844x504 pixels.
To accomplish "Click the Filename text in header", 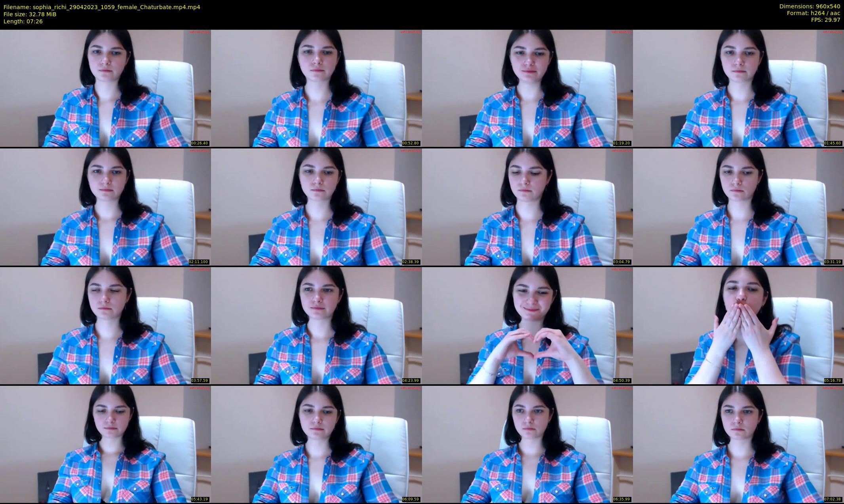I will (x=102, y=7).
